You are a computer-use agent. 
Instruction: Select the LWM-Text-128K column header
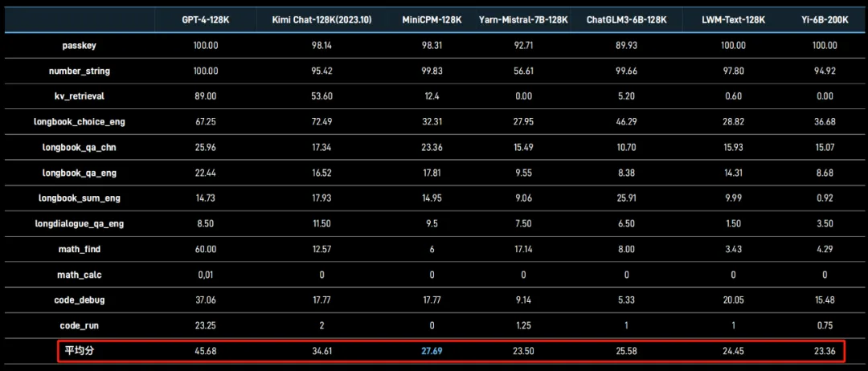click(x=734, y=20)
